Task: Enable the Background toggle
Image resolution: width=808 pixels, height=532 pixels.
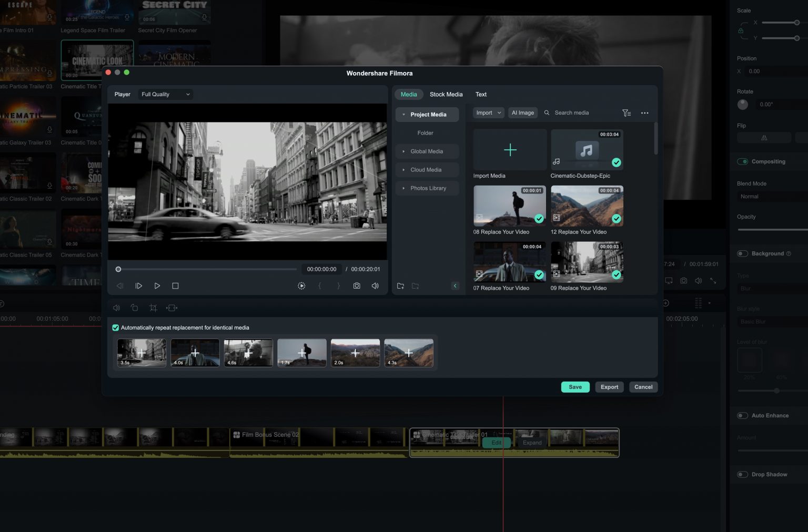Action: pyautogui.click(x=742, y=253)
